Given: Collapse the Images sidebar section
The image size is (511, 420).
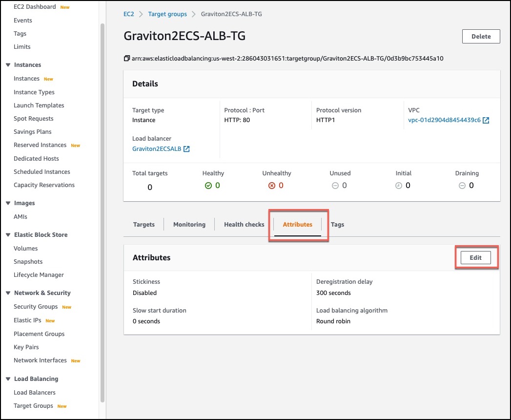Looking at the screenshot, I should pyautogui.click(x=8, y=203).
